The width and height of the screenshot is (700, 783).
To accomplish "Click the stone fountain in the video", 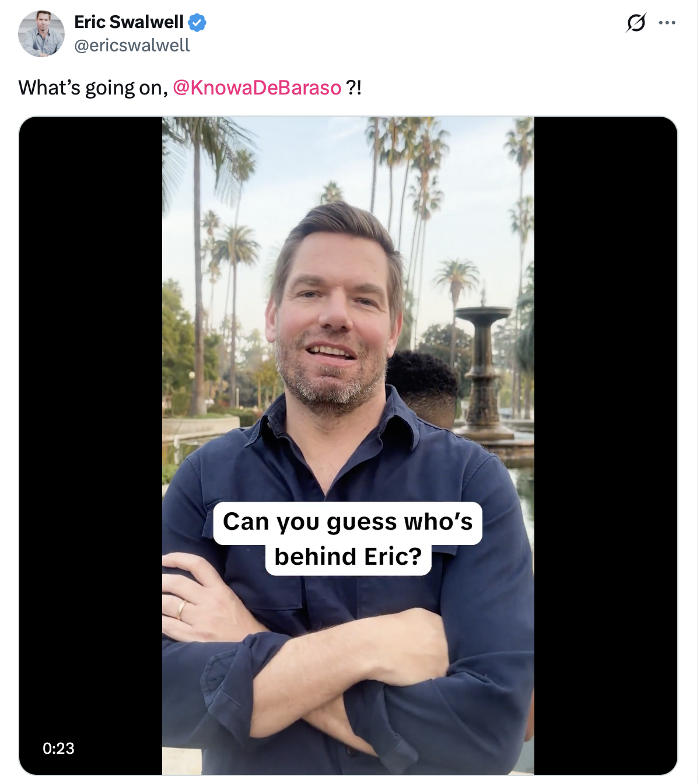I will tap(483, 373).
